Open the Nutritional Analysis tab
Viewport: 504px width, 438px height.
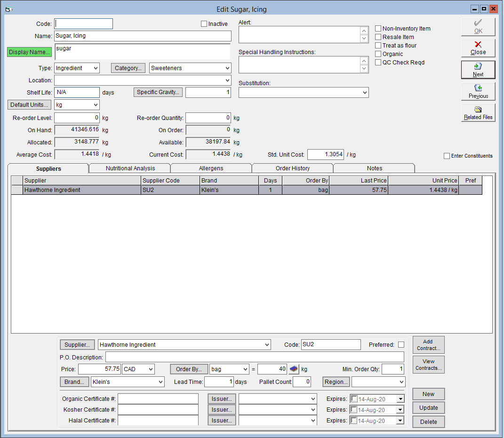[130, 168]
